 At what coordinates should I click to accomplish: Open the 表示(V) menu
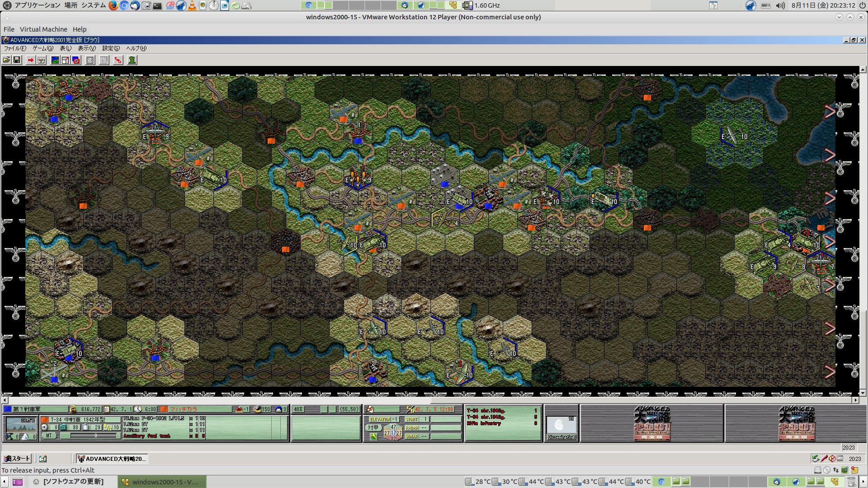pos(86,48)
